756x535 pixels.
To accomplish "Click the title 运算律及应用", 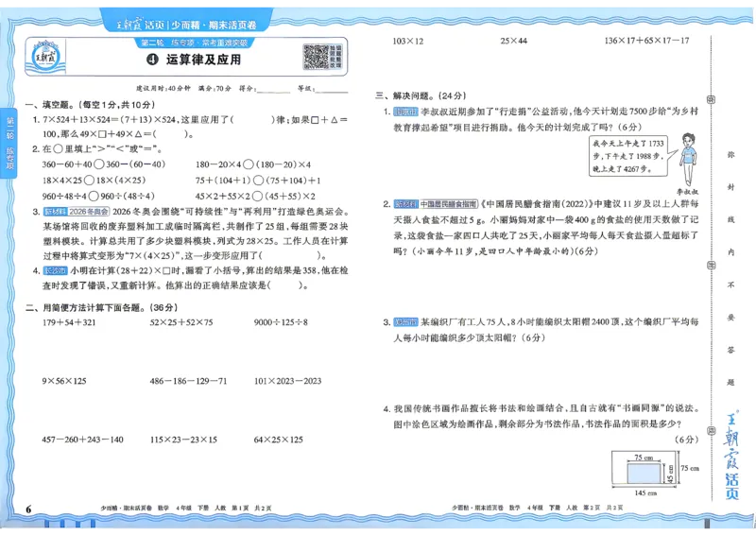I will coord(203,60).
